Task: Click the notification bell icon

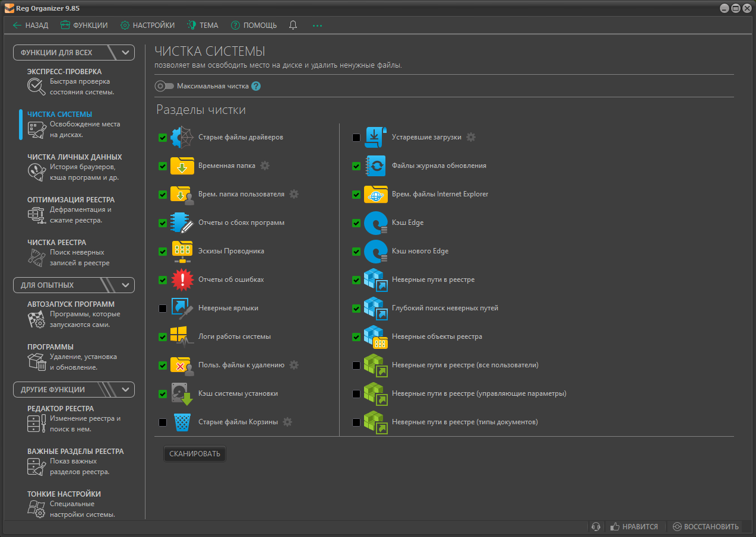Action: click(x=293, y=26)
